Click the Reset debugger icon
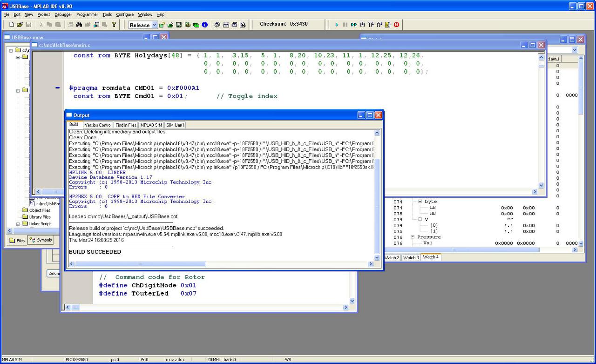The height and width of the screenshot is (364, 596). click(x=388, y=25)
